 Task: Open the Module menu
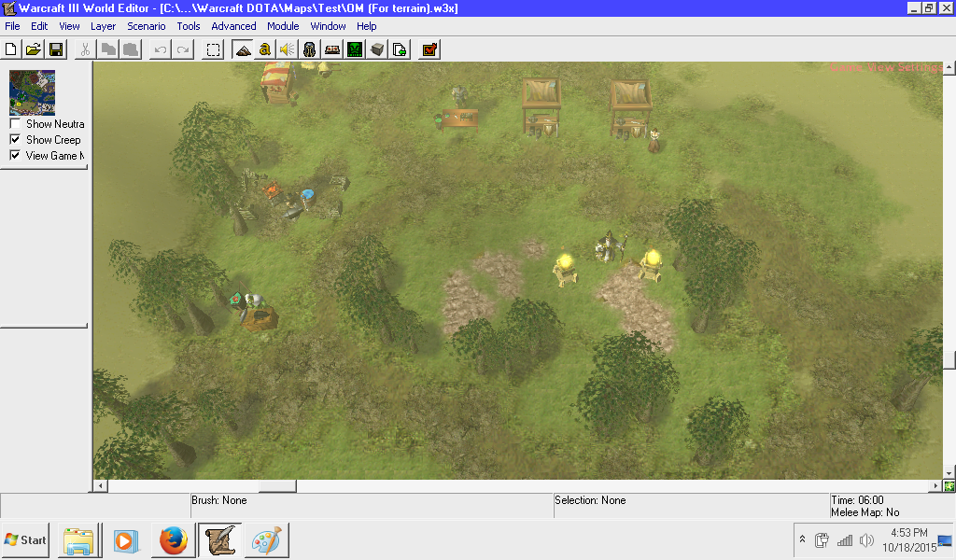point(283,26)
